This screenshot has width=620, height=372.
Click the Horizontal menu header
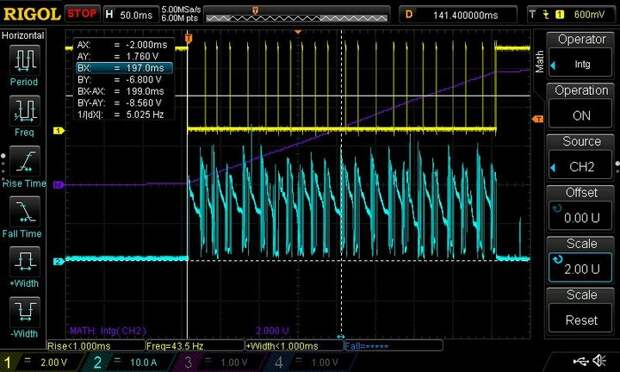(23, 36)
